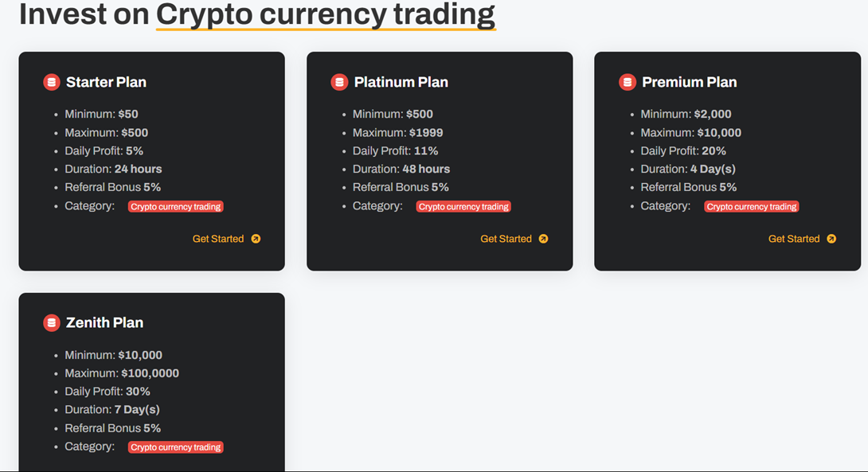This screenshot has width=868, height=472.
Task: Click Zenith Plan Daily Profit 30% line
Action: pos(108,392)
